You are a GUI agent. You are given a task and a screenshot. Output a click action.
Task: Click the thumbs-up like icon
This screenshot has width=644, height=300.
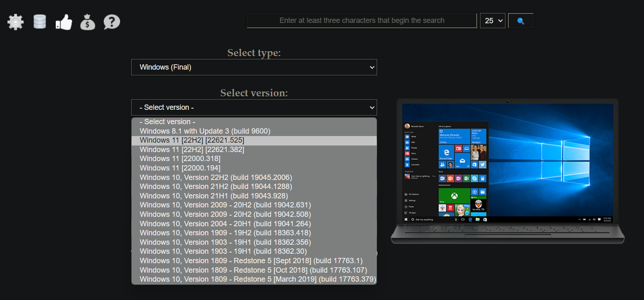tap(64, 22)
